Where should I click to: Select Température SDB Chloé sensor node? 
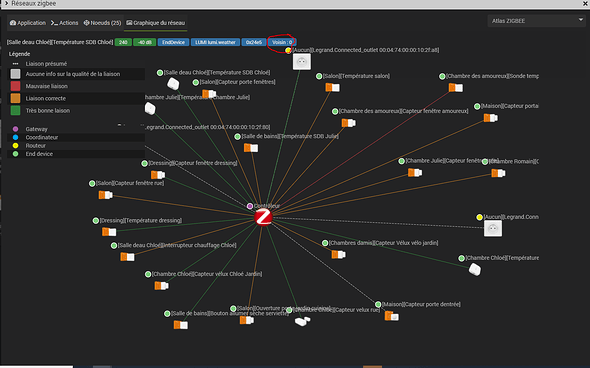(x=173, y=84)
